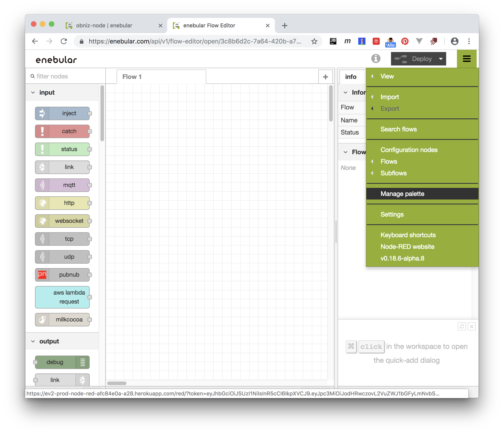Viewport: 504px width, 434px height.
Task: Collapse the input section in the palette
Action: (x=33, y=92)
